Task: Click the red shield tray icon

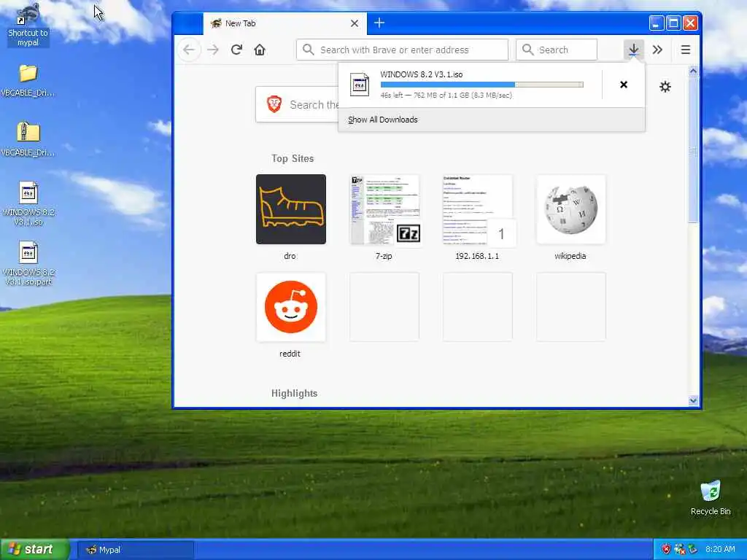Action: tap(666, 550)
